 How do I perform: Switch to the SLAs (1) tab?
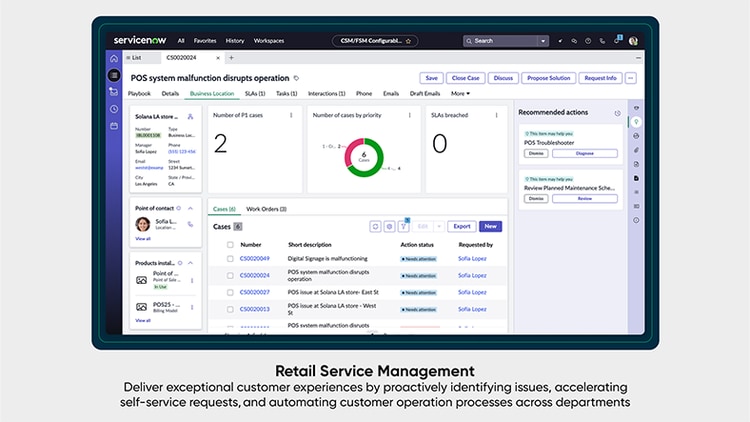pos(255,94)
